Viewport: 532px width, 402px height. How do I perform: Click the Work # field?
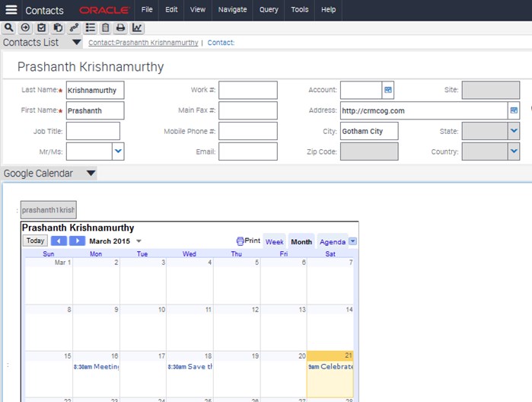pos(247,90)
